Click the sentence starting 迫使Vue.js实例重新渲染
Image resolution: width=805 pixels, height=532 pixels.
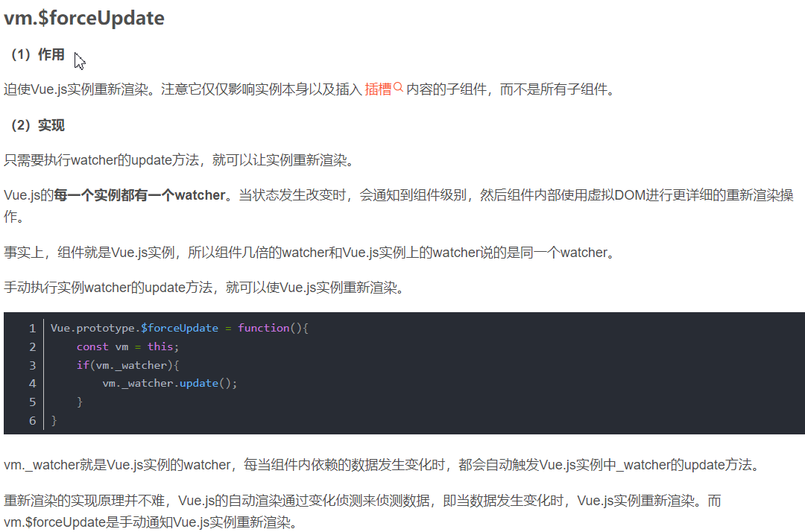click(x=309, y=89)
